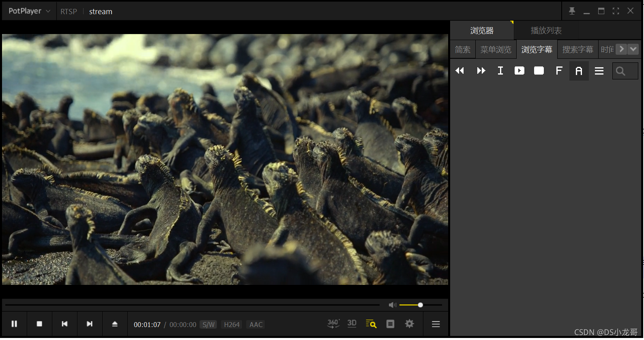Switch to the 播放列表 tab

(546, 30)
